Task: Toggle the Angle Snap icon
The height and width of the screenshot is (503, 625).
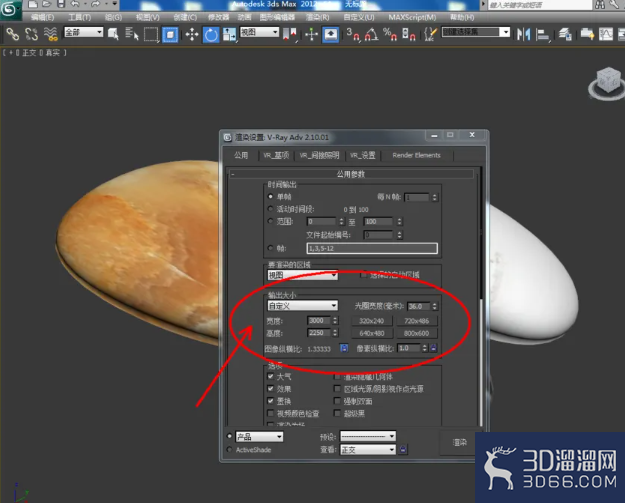Action: click(x=371, y=34)
